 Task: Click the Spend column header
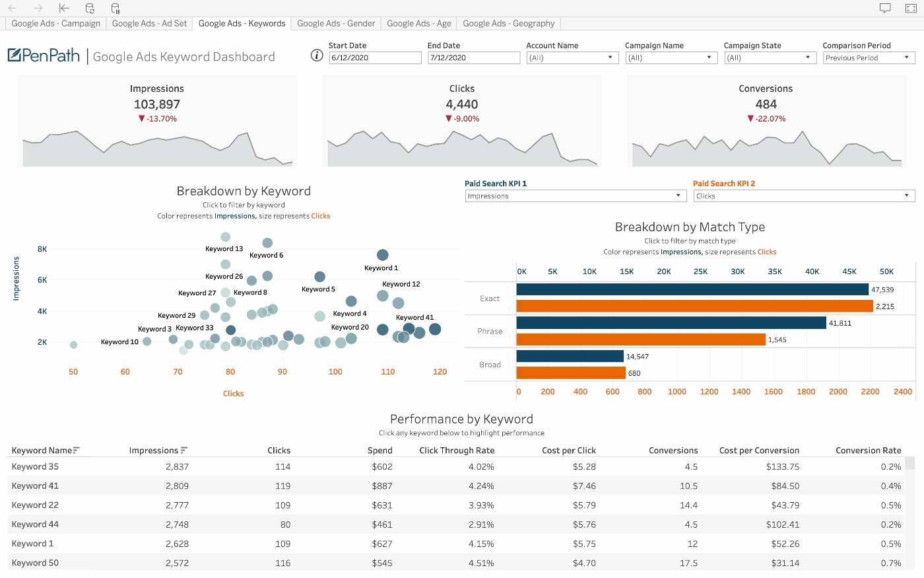pos(379,451)
